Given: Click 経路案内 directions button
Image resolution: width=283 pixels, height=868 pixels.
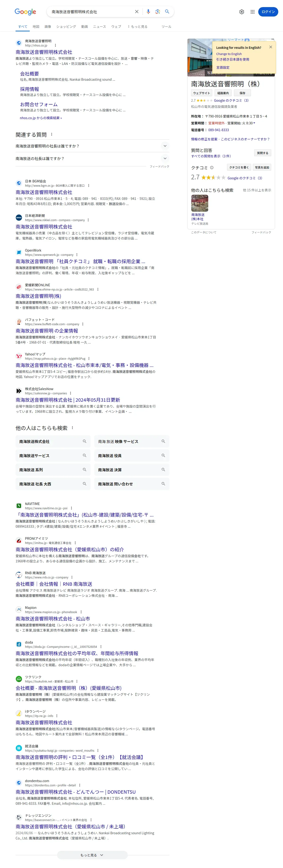Looking at the screenshot, I should (223, 93).
